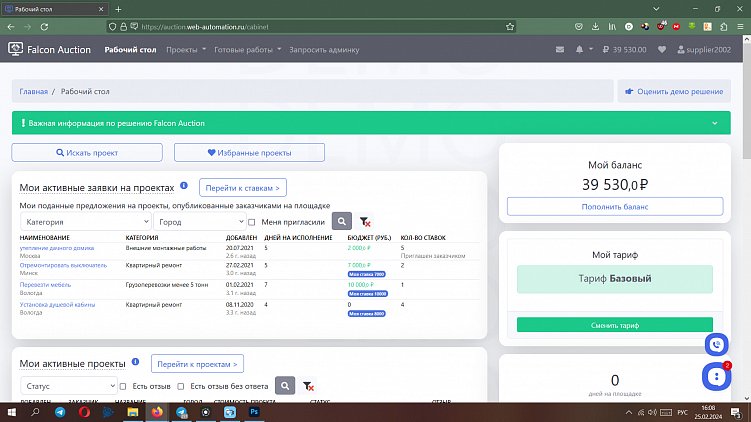Image resolution: width=751 pixels, height=422 pixels.
Task: Open File Explorer from taskbar
Action: (133, 412)
